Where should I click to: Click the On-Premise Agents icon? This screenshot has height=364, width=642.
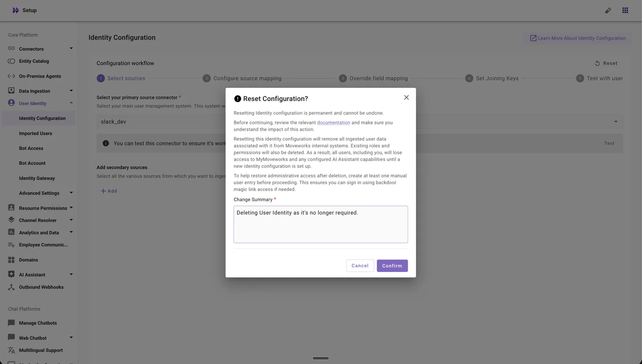coord(11,76)
